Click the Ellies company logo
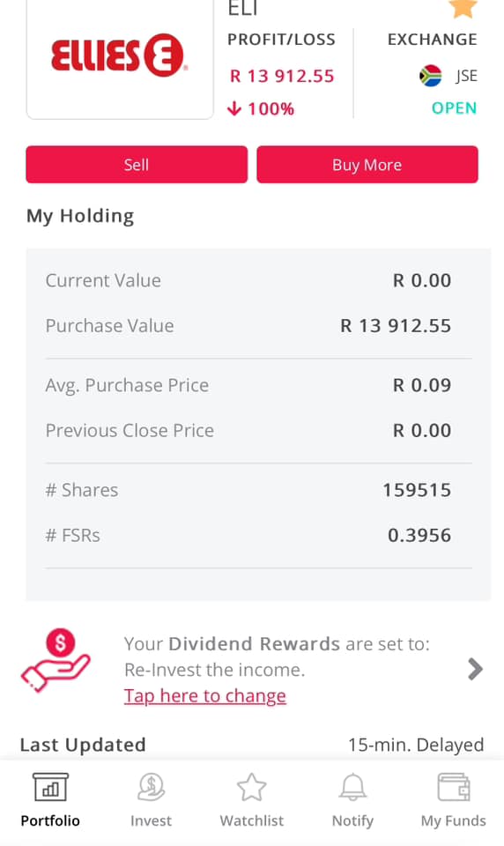This screenshot has width=504, height=846. click(120, 56)
